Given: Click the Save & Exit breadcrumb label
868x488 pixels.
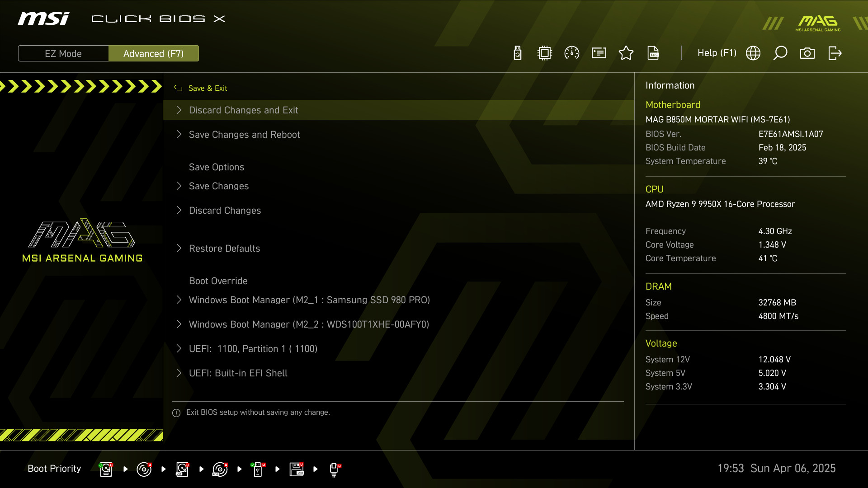Looking at the screenshot, I should point(208,88).
